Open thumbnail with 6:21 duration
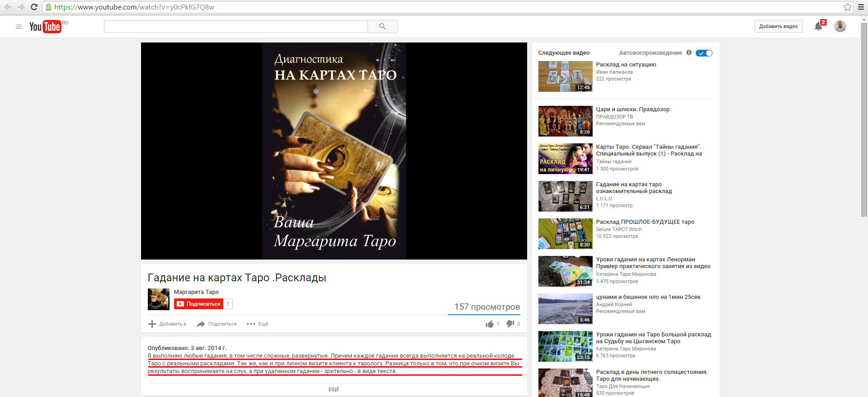This screenshot has height=397, width=868. (565, 196)
